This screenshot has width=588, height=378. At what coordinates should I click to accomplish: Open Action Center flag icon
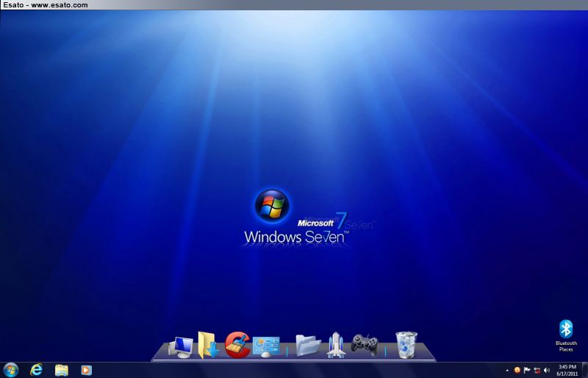coord(527,370)
